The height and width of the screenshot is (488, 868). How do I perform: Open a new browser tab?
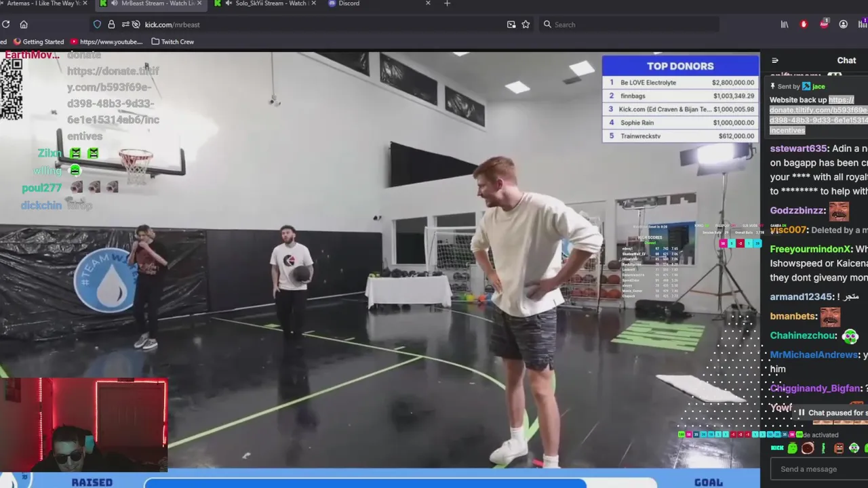[x=447, y=3]
